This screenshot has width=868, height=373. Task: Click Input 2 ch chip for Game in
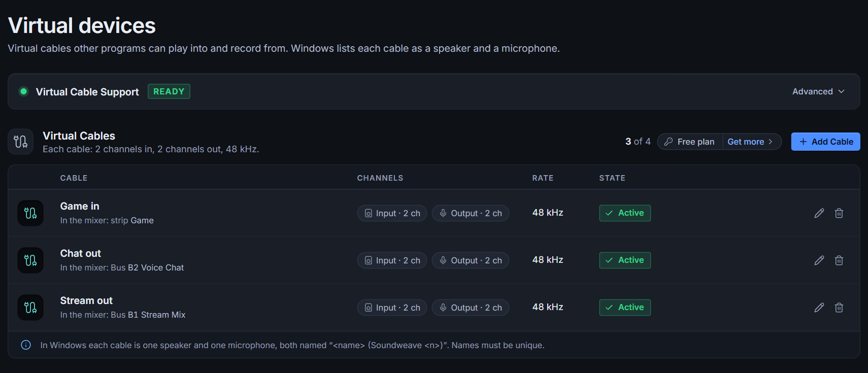[392, 213]
